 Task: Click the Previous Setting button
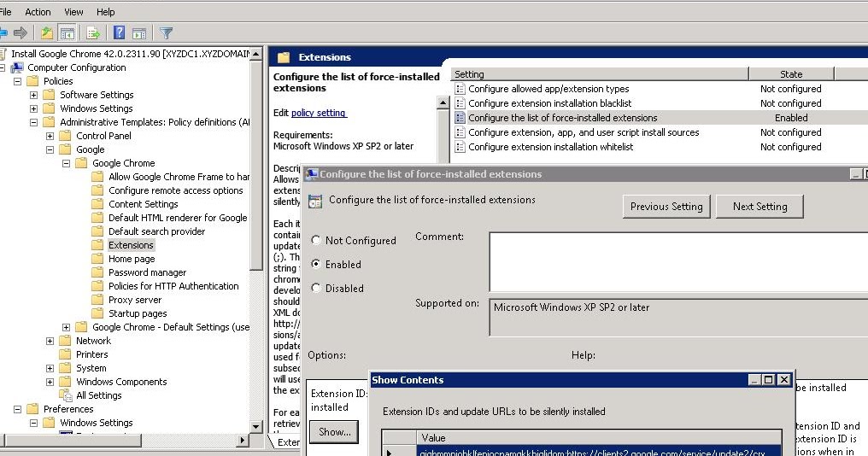pyautogui.click(x=666, y=207)
